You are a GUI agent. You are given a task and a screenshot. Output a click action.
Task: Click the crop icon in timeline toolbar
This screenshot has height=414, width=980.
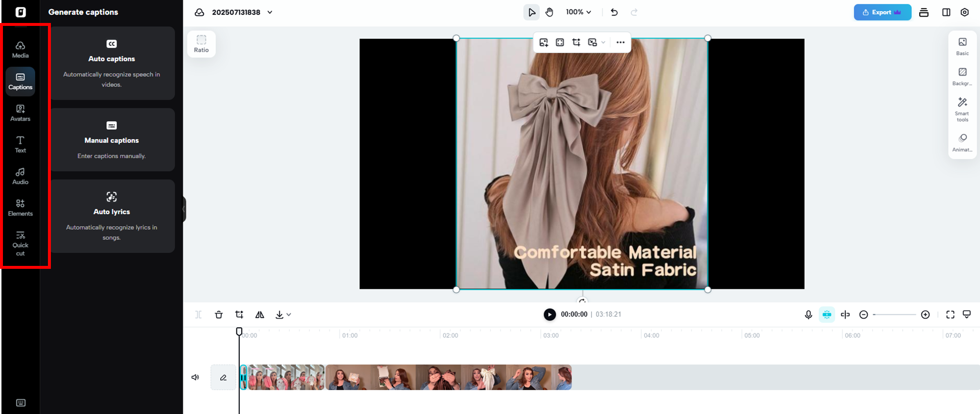(x=239, y=314)
